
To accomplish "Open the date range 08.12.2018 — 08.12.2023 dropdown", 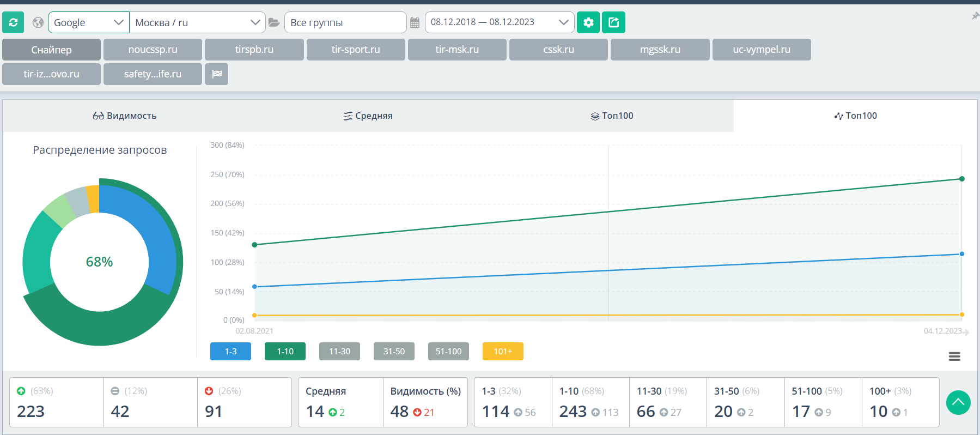I will click(499, 22).
